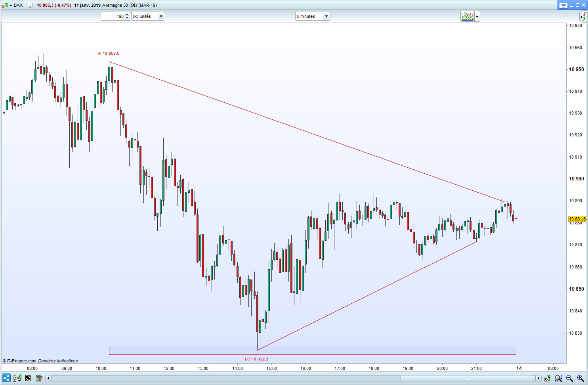Click the units number input field
Image resolution: width=588 pixels, height=385 pixels.
point(113,16)
